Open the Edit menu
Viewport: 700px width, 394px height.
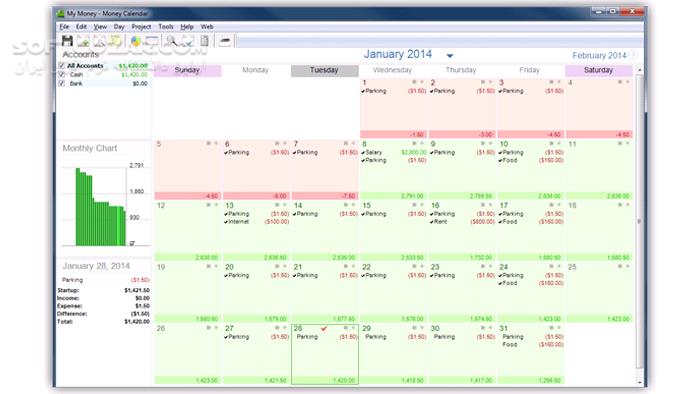81,27
